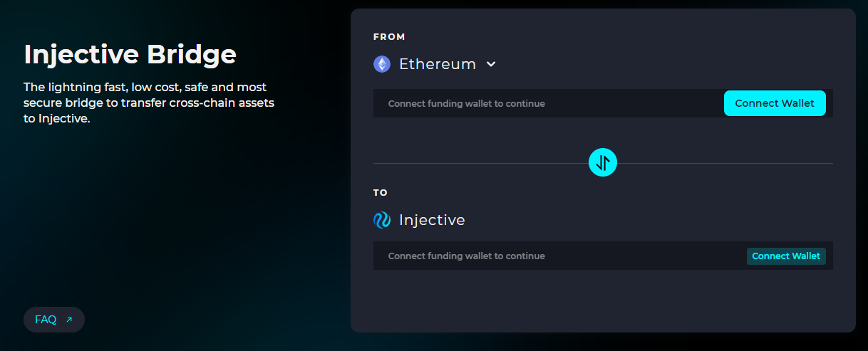Open the Ethereum source network selector
Viewport: 868px width, 351px height.
(435, 64)
